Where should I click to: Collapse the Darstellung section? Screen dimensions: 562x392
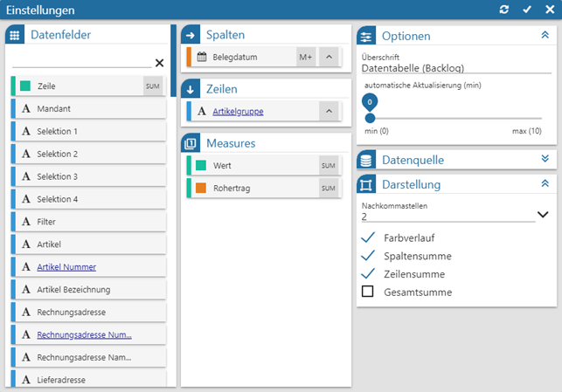545,184
